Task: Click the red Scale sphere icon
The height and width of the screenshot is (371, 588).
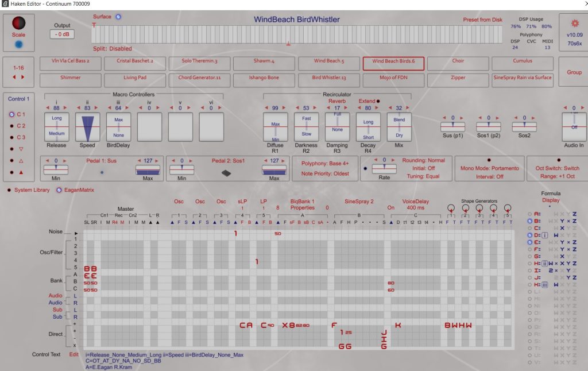Action: tap(18, 23)
